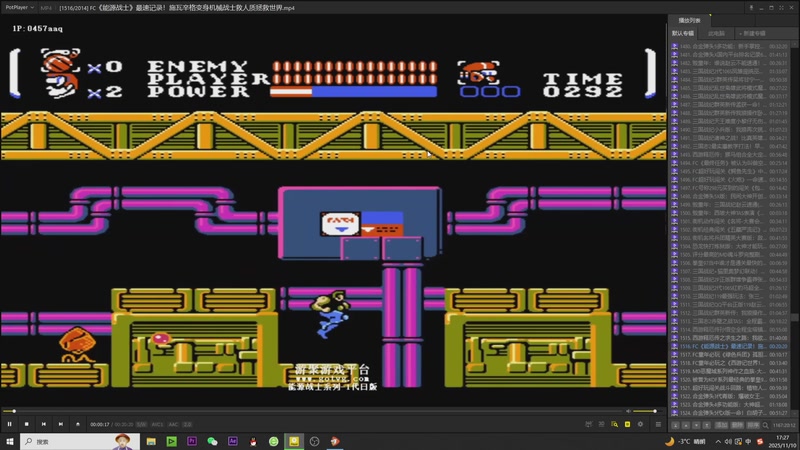Select playlist item 1497 FC
800x450 pixels.
(730, 188)
